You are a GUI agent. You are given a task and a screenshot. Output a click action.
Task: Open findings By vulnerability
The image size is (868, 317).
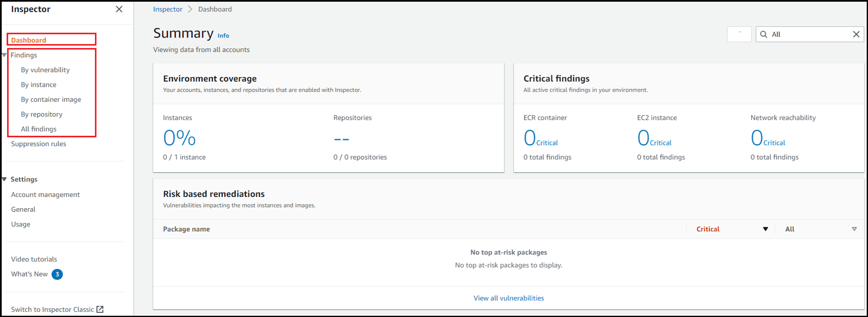[x=45, y=70]
